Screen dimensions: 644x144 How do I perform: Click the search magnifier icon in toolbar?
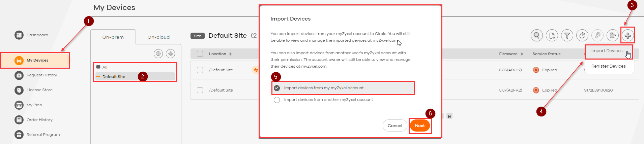[536, 35]
